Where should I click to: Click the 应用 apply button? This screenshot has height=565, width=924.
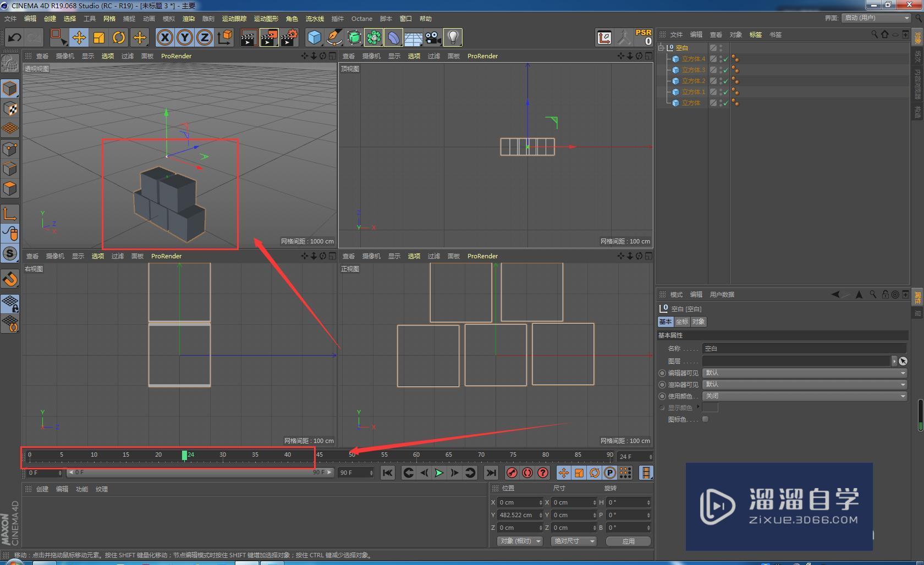[x=629, y=541]
